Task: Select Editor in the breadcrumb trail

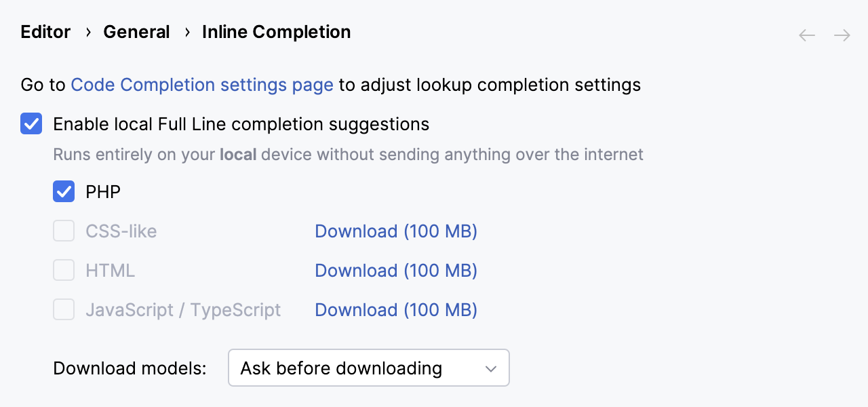Action: tap(45, 32)
